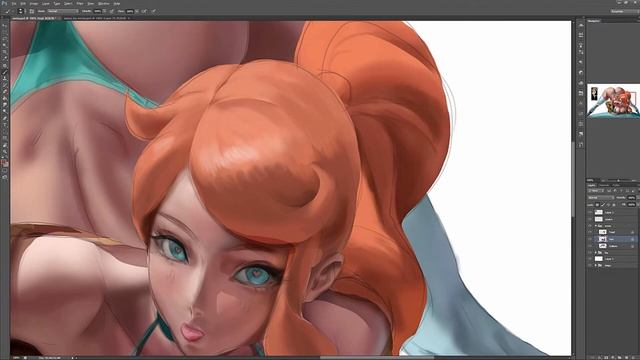This screenshot has height=360, width=640.
Task: Select the Gradient tool
Action: coord(5,98)
